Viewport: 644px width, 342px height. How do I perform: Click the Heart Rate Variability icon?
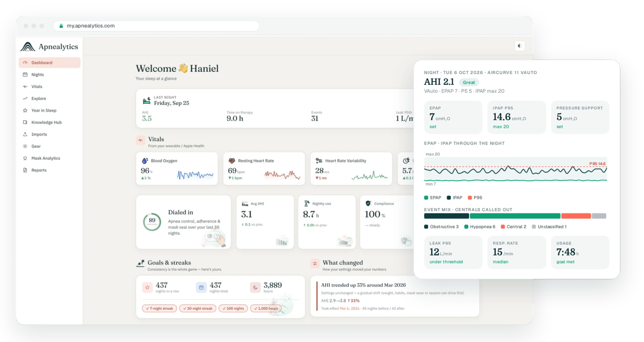319,161
